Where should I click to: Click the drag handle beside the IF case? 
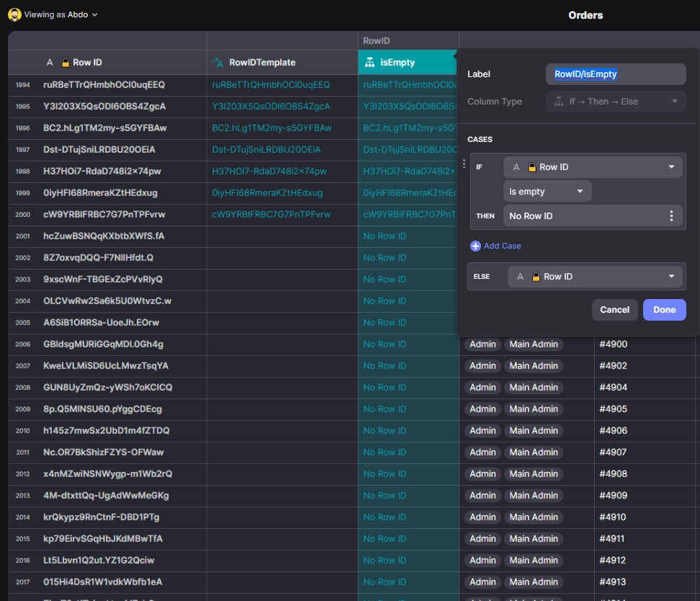pyautogui.click(x=464, y=164)
